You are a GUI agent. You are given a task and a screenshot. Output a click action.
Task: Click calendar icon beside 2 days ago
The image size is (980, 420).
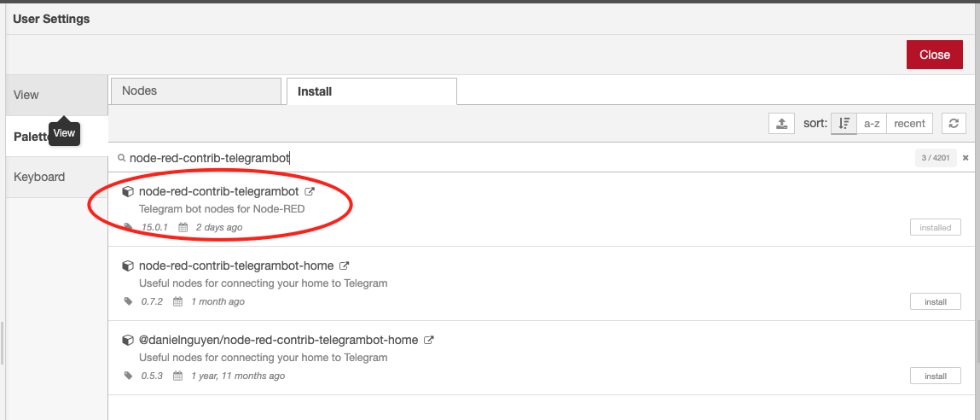point(183,227)
